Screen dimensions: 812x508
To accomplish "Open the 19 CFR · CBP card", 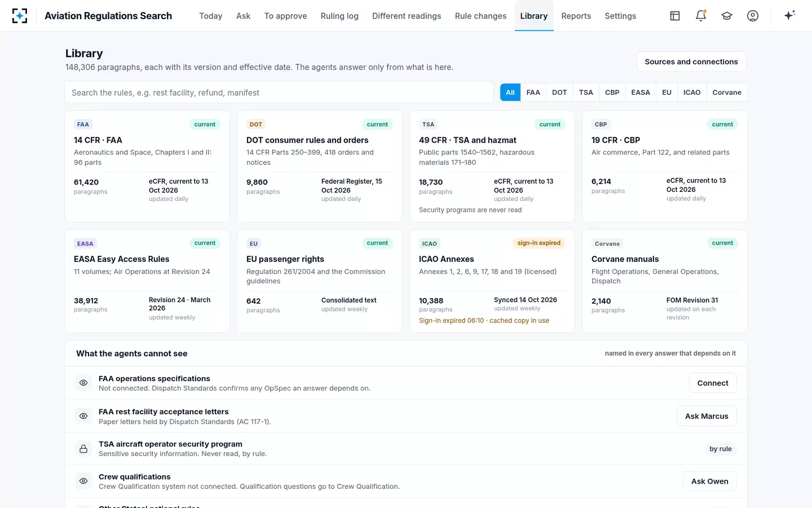I will (x=665, y=167).
